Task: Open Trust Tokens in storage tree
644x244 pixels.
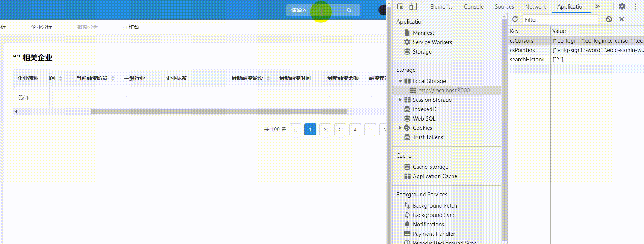Action: tap(428, 137)
